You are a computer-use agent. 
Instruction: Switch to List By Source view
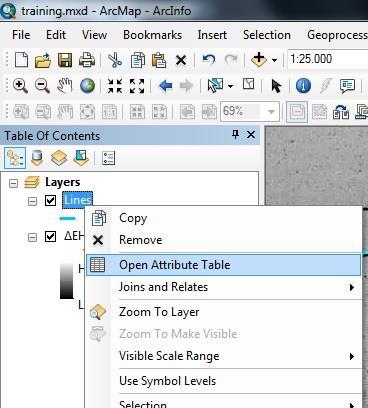37,158
